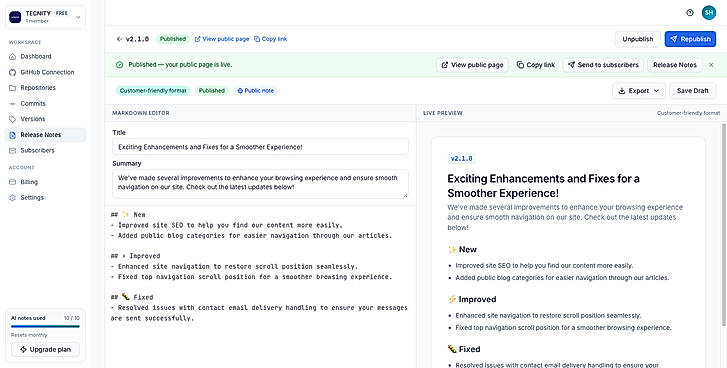Click the Upgrade plan button
Screen dimensions: 727x368
[45, 349]
